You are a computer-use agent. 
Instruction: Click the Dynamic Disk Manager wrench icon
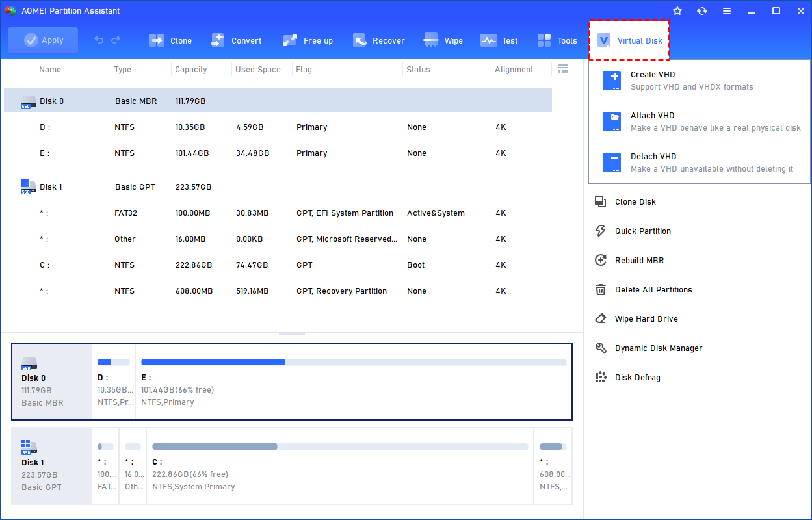point(601,348)
